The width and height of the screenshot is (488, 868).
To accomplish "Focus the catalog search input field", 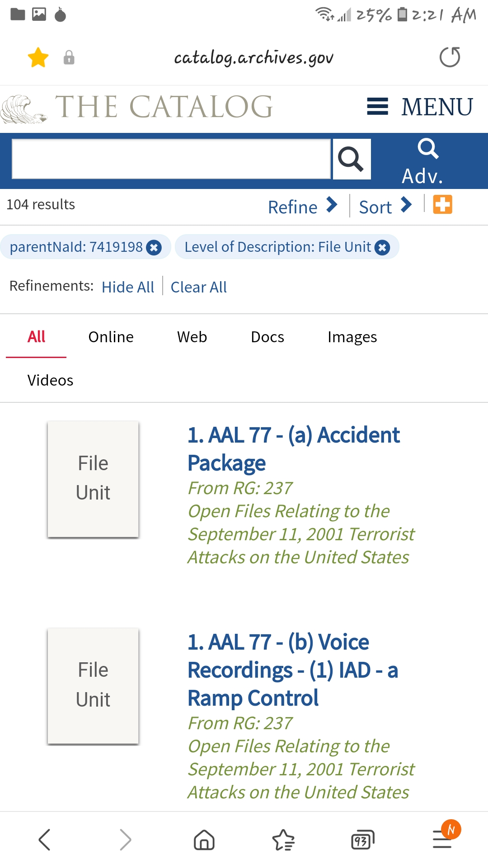I will tap(171, 159).
